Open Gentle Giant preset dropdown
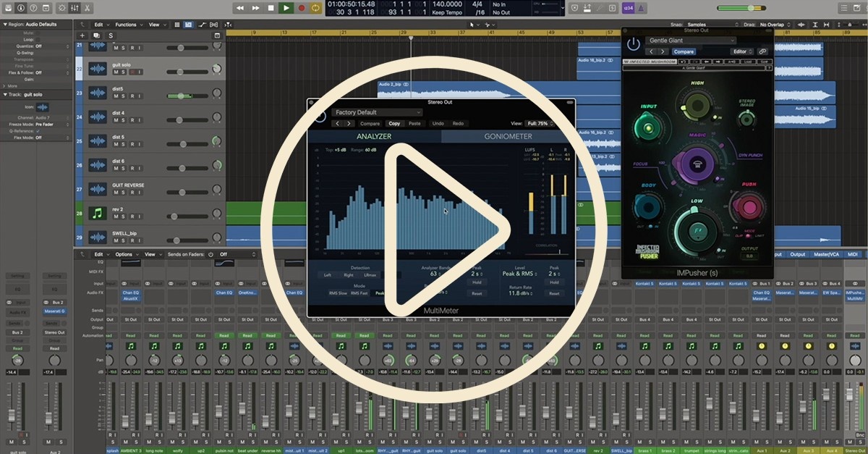The width and height of the screenshot is (868, 454). 692,41
